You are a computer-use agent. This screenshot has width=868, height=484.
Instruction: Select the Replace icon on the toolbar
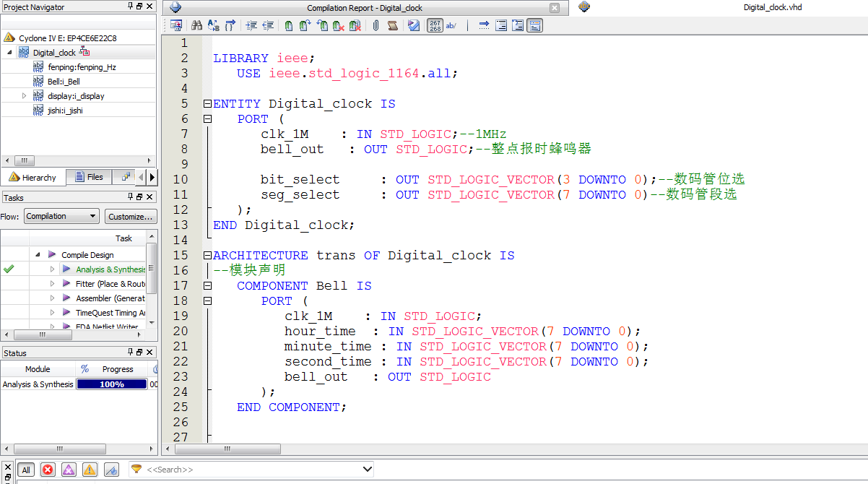tap(213, 25)
